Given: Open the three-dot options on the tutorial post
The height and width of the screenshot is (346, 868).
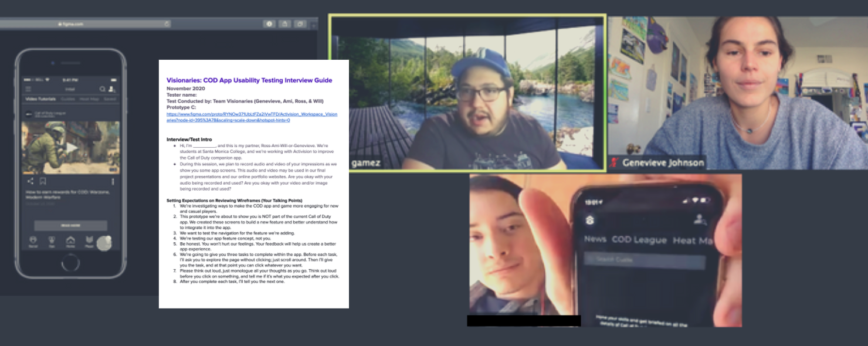Looking at the screenshot, I should point(113,182).
